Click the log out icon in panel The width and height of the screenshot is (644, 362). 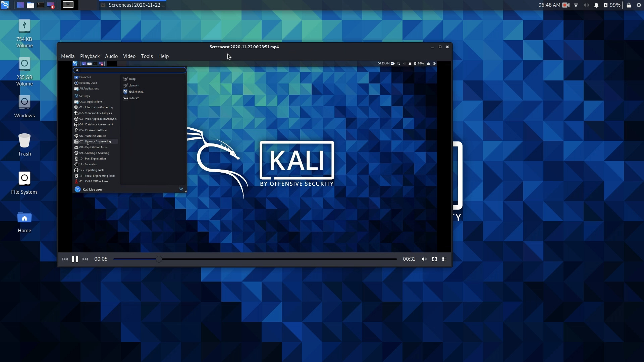click(x=639, y=5)
